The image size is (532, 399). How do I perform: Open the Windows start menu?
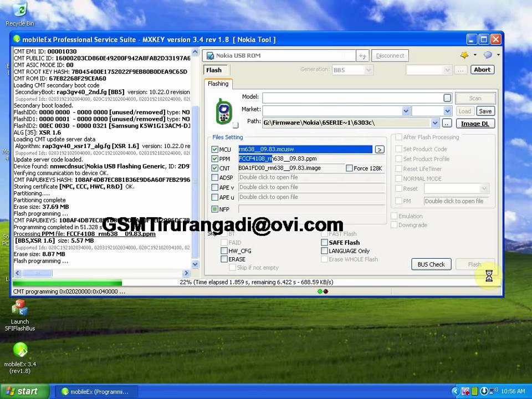click(x=24, y=392)
